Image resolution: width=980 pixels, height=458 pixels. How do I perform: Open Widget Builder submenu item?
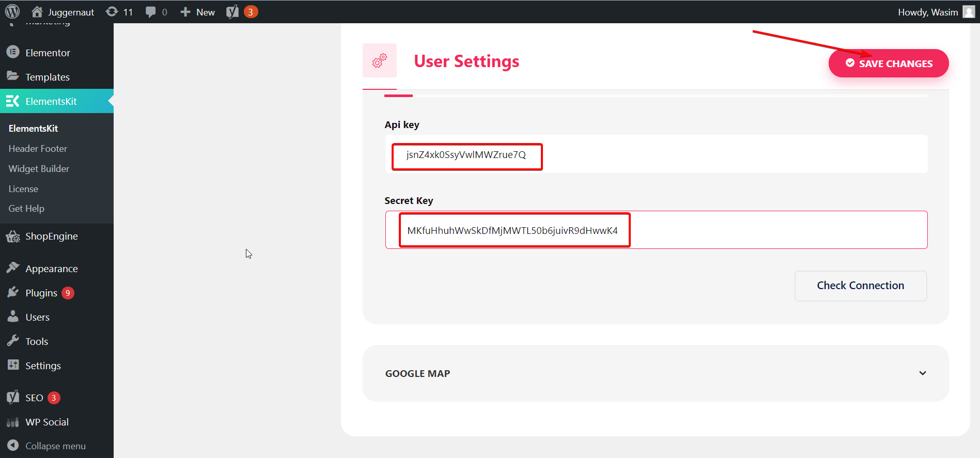(39, 169)
